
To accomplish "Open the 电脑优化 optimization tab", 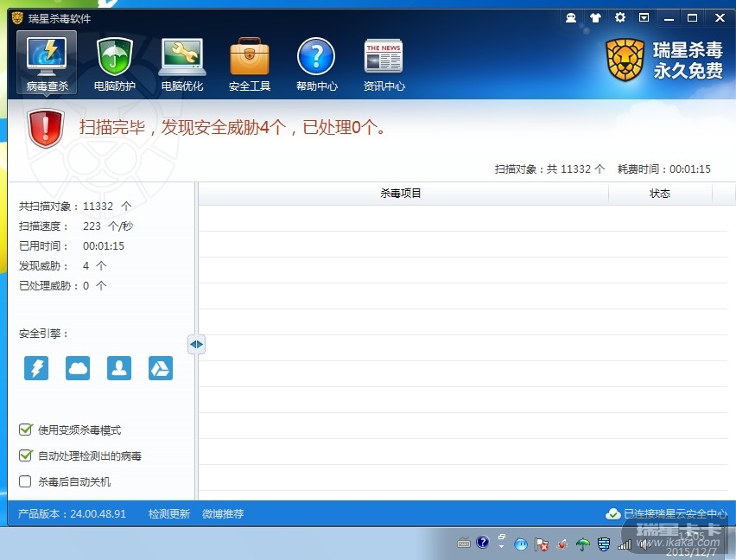I will tap(182, 63).
